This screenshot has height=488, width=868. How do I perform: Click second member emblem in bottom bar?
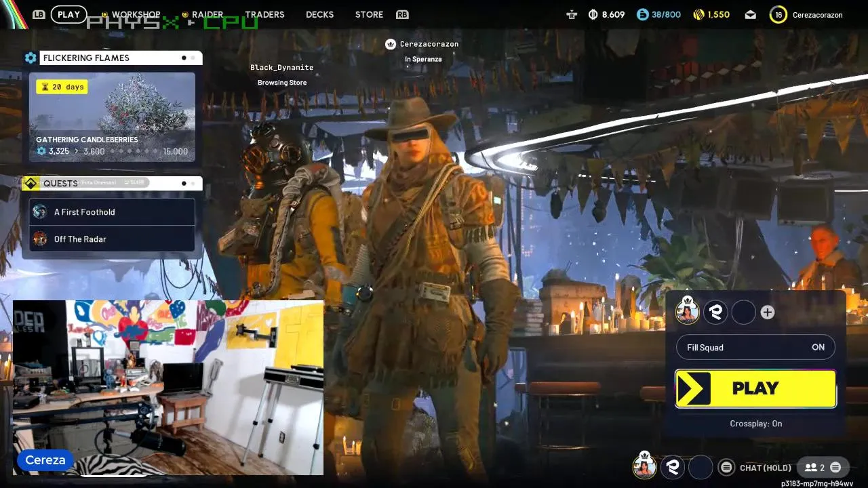[x=673, y=466]
